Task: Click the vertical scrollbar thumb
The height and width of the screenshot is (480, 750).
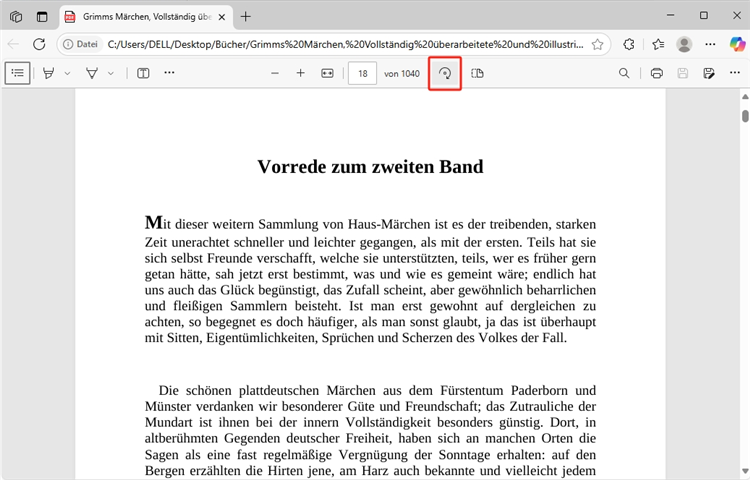Action: [x=743, y=114]
